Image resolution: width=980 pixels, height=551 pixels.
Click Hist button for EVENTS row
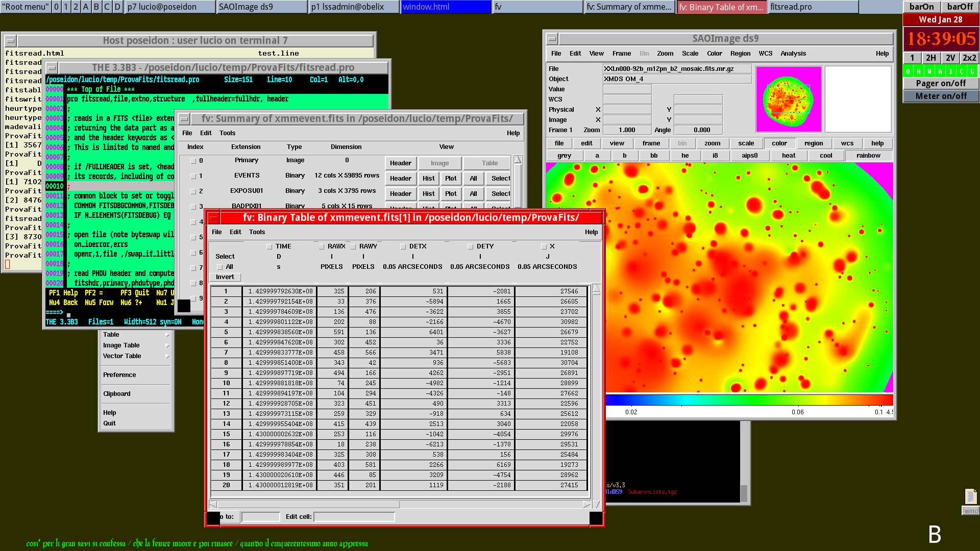[x=428, y=179]
